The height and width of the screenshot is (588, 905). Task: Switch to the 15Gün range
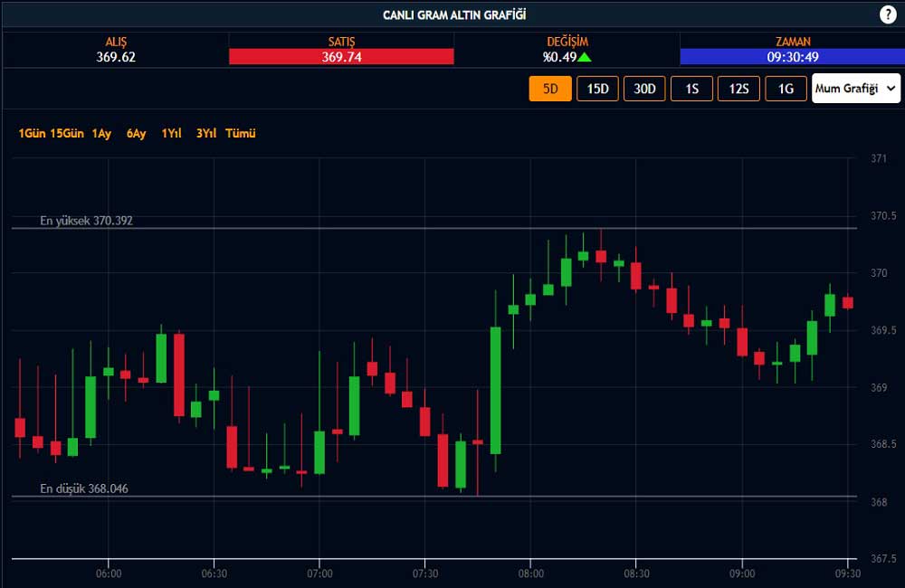click(67, 134)
